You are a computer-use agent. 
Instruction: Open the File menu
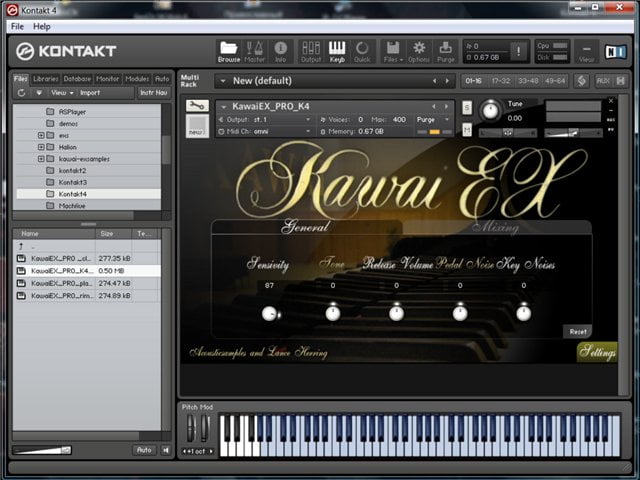(17, 27)
